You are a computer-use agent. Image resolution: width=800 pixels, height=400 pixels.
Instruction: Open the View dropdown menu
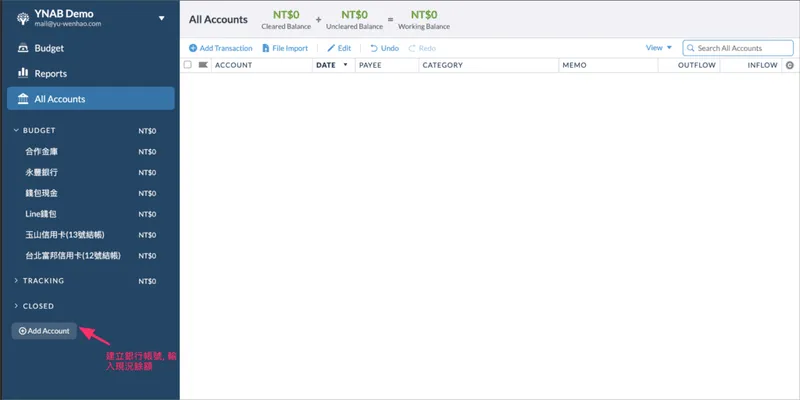pos(659,48)
